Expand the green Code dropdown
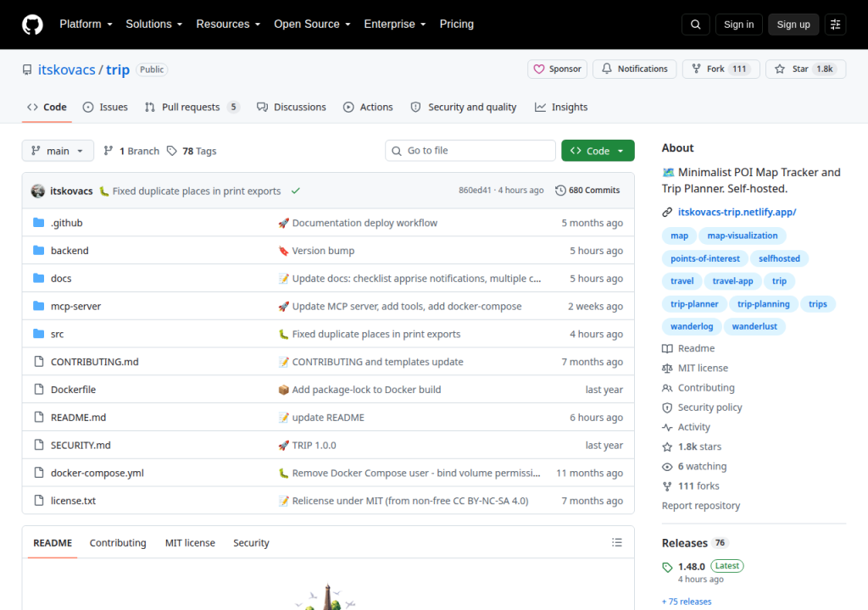The image size is (868, 610). pyautogui.click(x=598, y=151)
